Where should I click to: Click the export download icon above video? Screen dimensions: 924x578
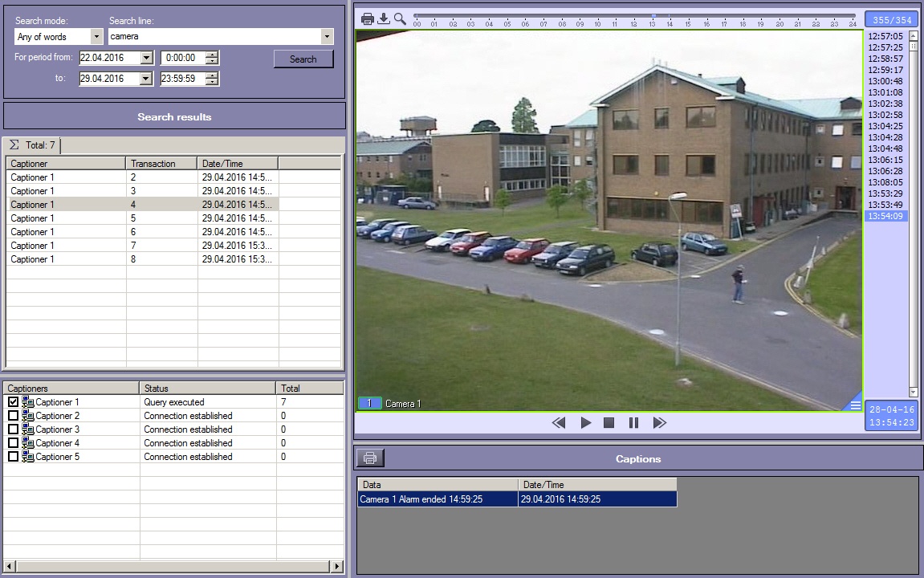pyautogui.click(x=384, y=18)
